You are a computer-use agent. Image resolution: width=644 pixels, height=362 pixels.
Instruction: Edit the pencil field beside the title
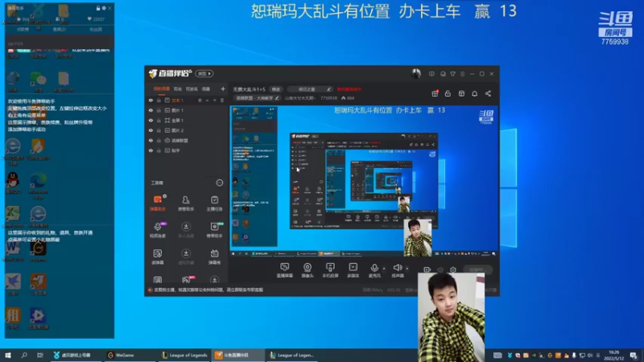(310, 89)
